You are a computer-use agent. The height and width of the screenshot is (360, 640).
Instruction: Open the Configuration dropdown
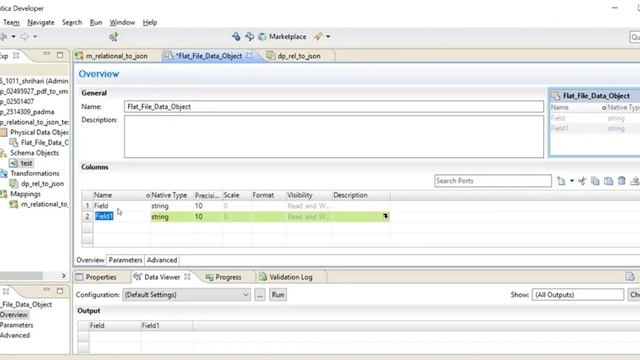(187, 295)
